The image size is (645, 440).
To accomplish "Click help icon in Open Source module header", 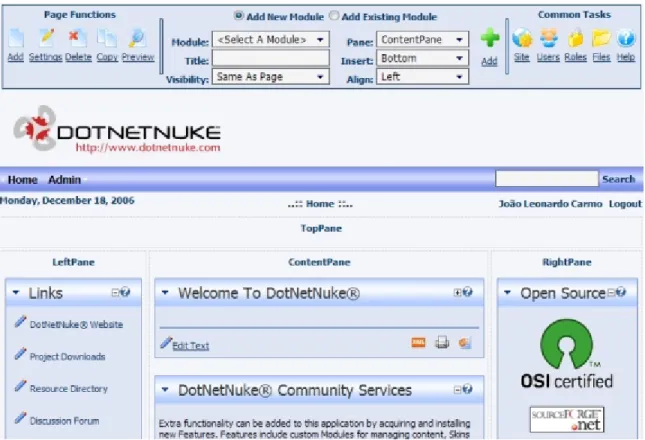I will pos(621,292).
